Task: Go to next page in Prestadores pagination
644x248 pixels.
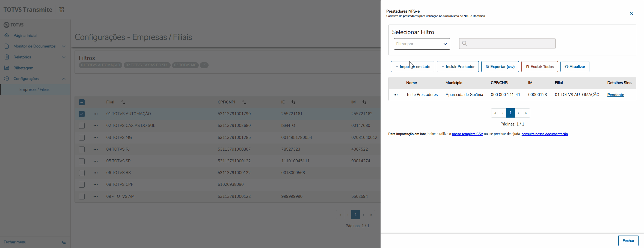Action: (x=518, y=113)
